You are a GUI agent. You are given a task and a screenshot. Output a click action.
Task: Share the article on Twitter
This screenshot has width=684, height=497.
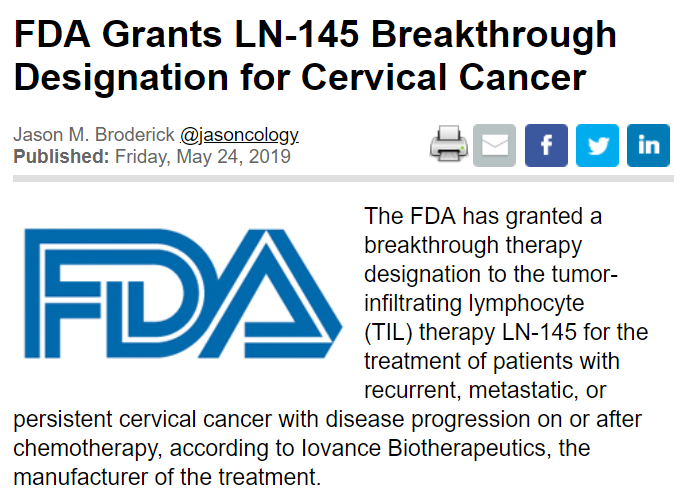[x=598, y=146]
